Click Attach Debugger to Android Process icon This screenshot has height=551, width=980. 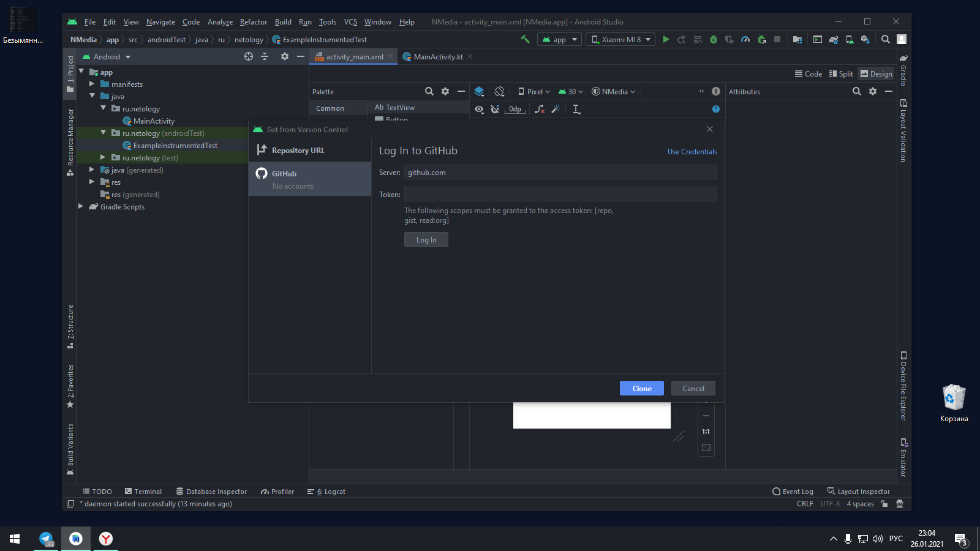(x=762, y=39)
